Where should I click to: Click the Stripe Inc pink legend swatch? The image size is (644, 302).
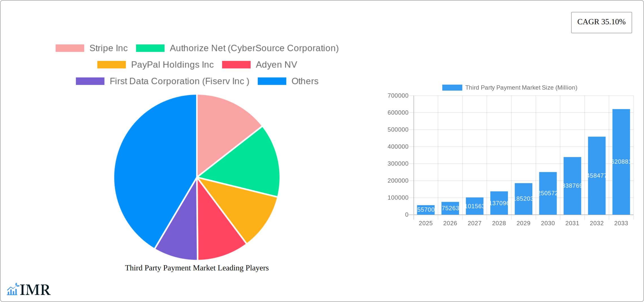pyautogui.click(x=70, y=48)
